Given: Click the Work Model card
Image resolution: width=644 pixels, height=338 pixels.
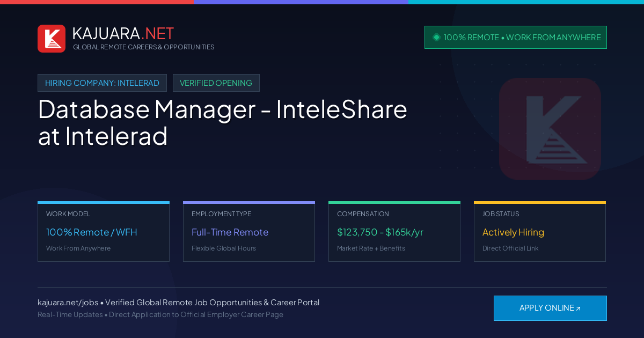Looking at the screenshot, I should click(x=104, y=231).
